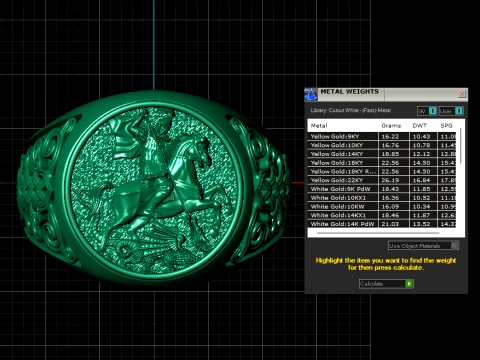Select the Yellow Gold:14KY row

[x=382, y=154]
